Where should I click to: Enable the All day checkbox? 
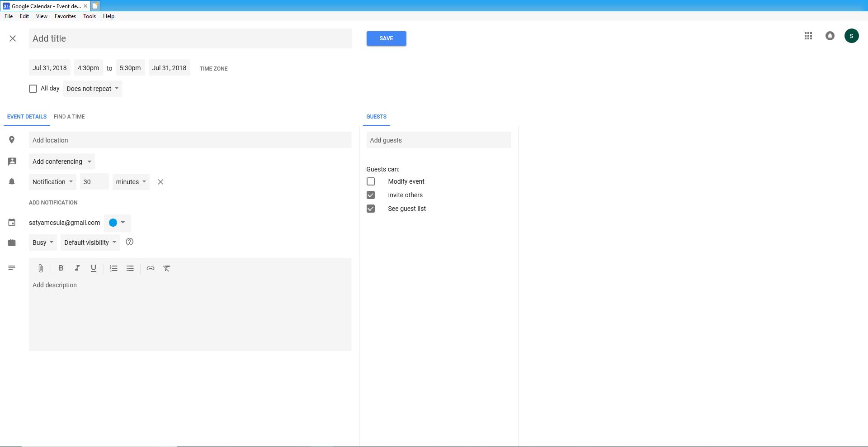33,89
